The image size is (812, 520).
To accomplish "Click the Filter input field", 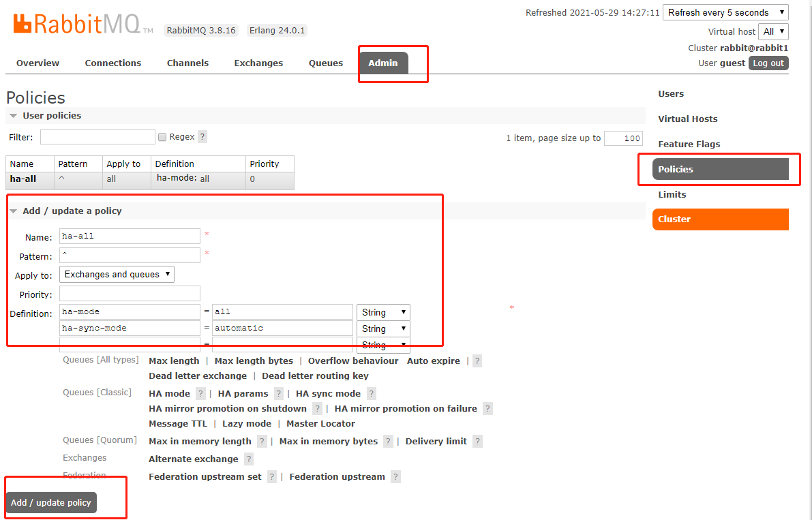I will click(97, 136).
